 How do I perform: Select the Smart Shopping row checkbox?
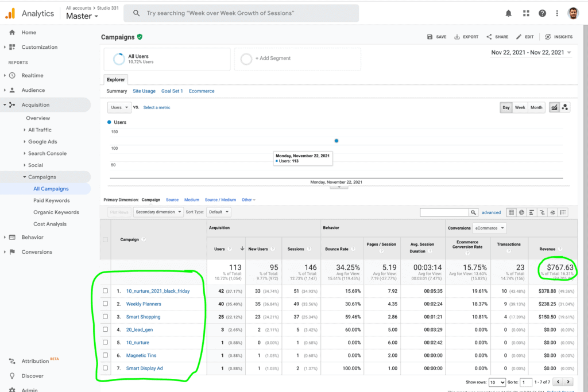tap(105, 316)
